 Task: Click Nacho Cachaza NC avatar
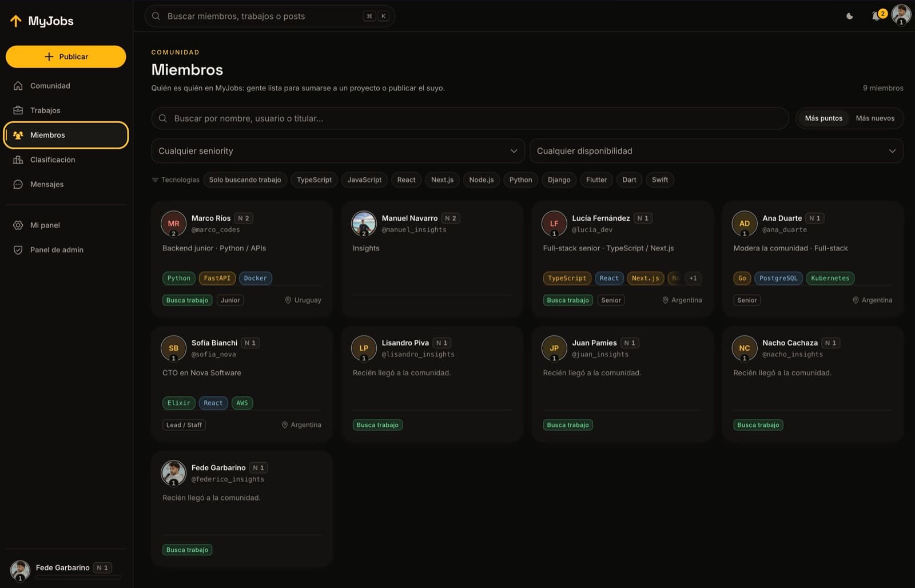[745, 348]
